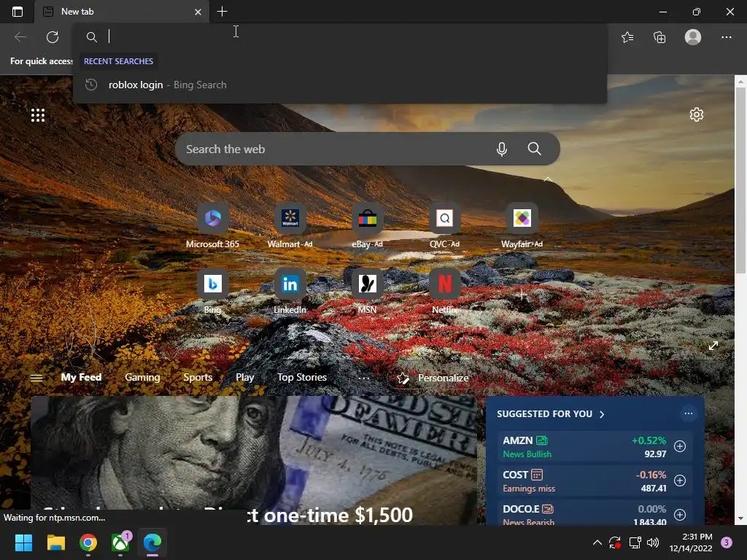
Task: Switch to the Play tab
Action: click(245, 377)
